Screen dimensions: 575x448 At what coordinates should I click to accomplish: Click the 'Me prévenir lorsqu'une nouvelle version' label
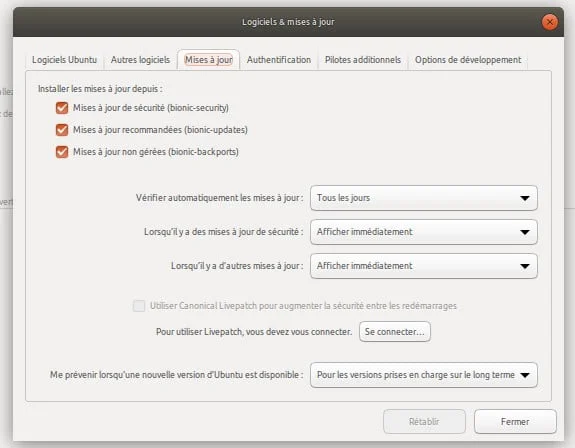coord(176,375)
